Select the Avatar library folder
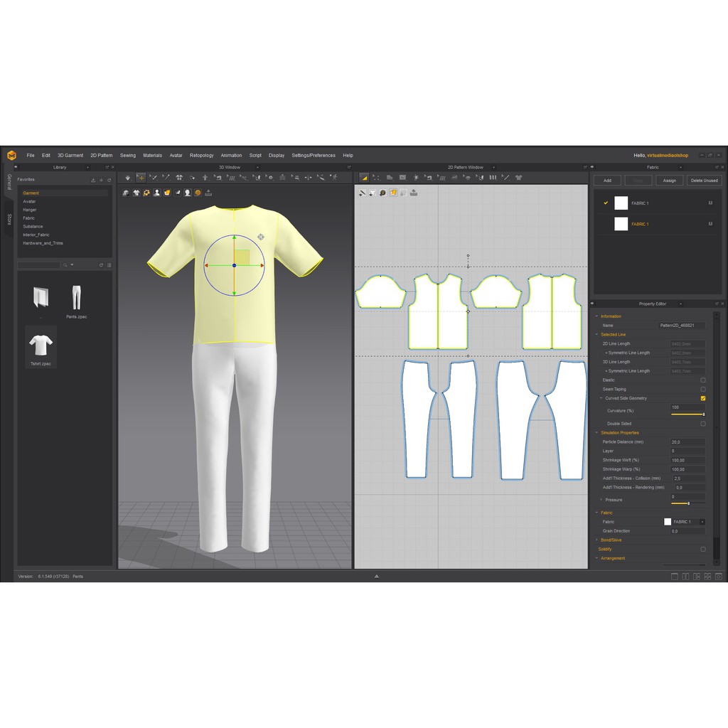The image size is (728, 728). pos(29,201)
